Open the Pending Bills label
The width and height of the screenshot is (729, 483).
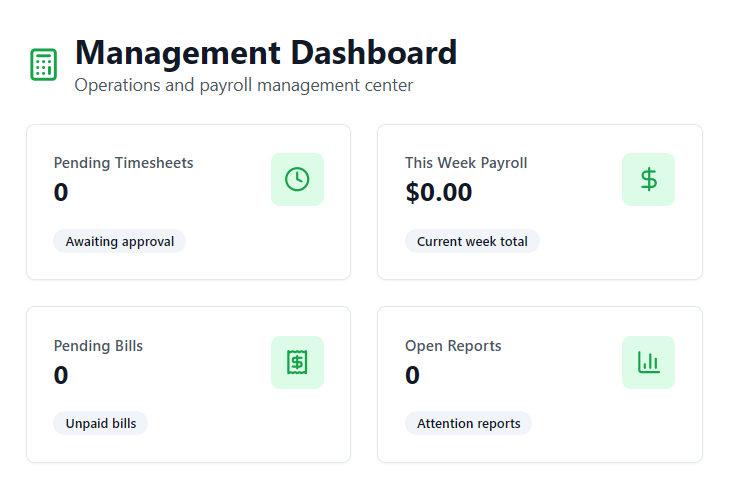pyautogui.click(x=98, y=346)
